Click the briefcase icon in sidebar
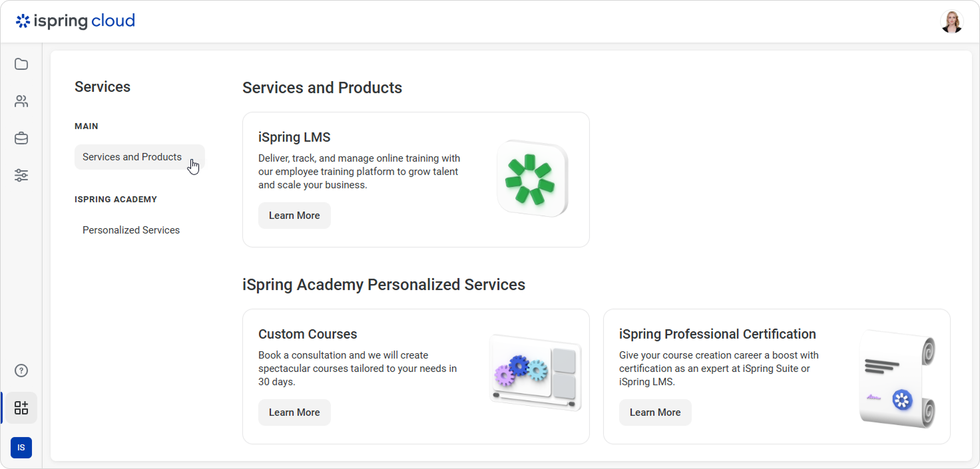The height and width of the screenshot is (469, 980). 21,138
